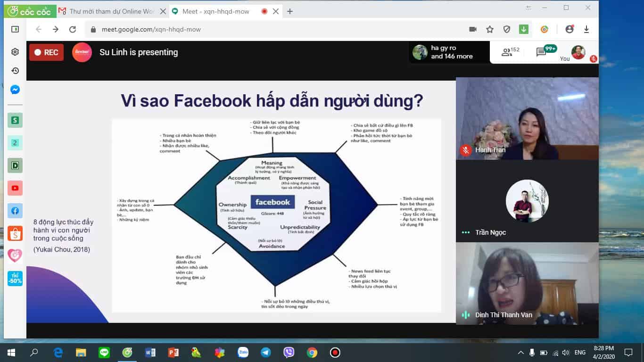Open the shield ad-block icon
Viewport: 644px width, 362px height.
[x=507, y=29]
